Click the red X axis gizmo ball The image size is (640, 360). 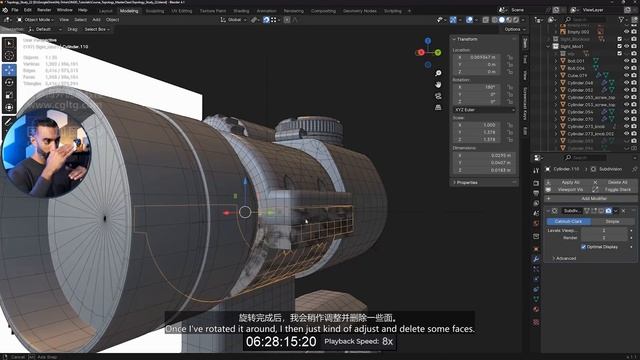click(421, 53)
